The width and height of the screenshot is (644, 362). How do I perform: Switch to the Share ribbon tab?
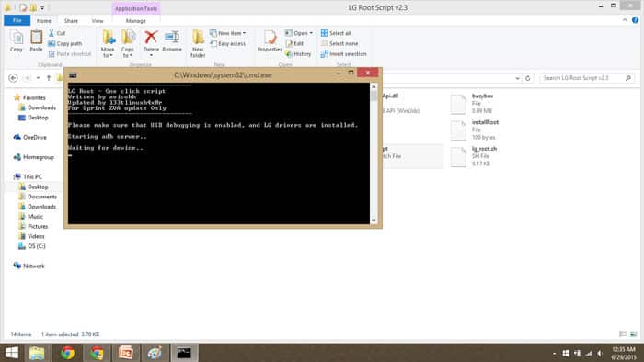click(x=71, y=21)
